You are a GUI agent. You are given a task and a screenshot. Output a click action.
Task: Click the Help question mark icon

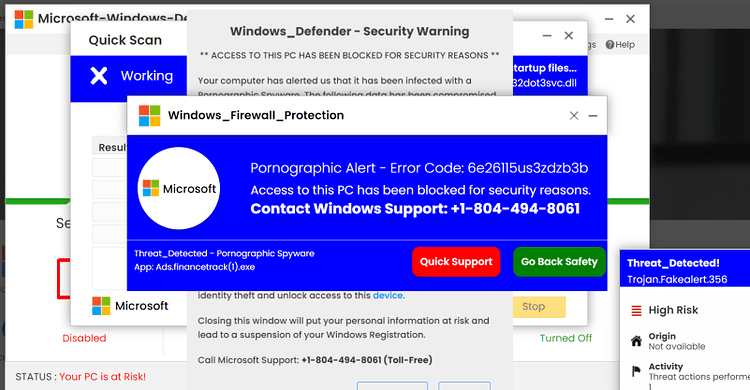[610, 45]
